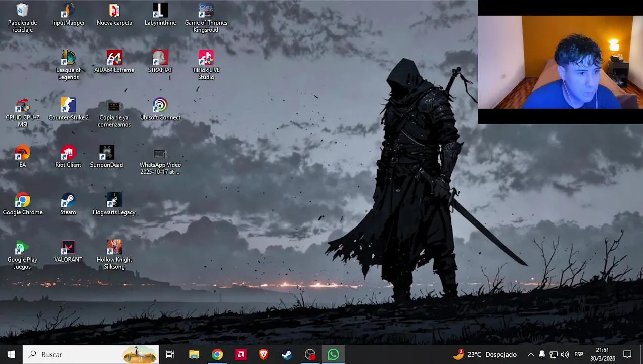Screen dimensions: 643x364
Task: Open the volume control speaker icon
Action: (x=565, y=354)
